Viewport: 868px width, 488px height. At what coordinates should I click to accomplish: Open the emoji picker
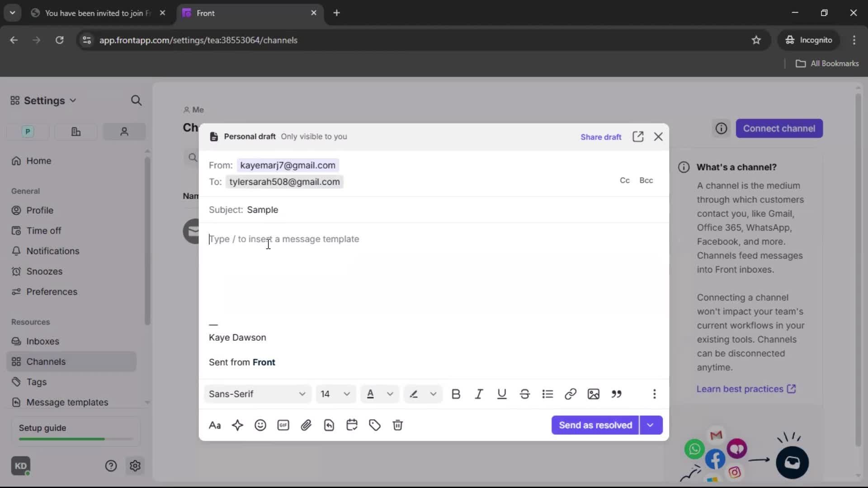point(261,425)
